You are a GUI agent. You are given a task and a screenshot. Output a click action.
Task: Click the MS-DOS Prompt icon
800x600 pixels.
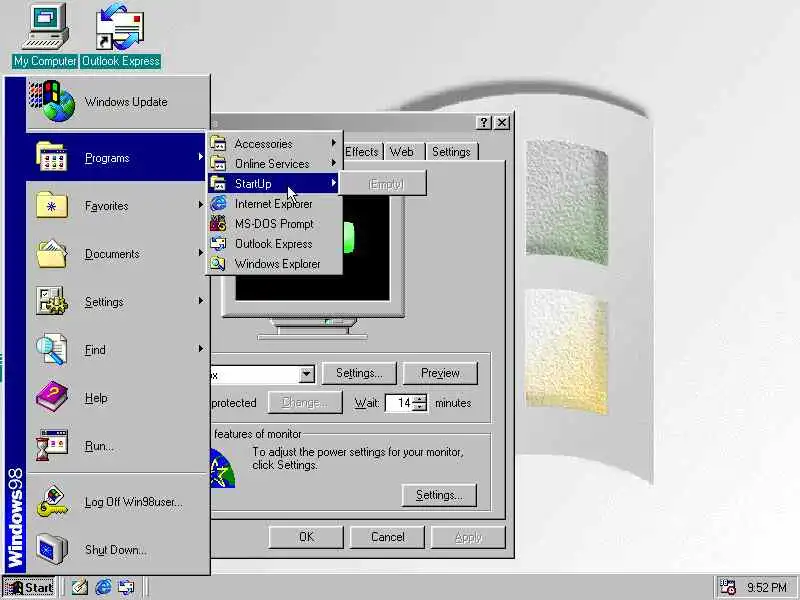(x=218, y=223)
